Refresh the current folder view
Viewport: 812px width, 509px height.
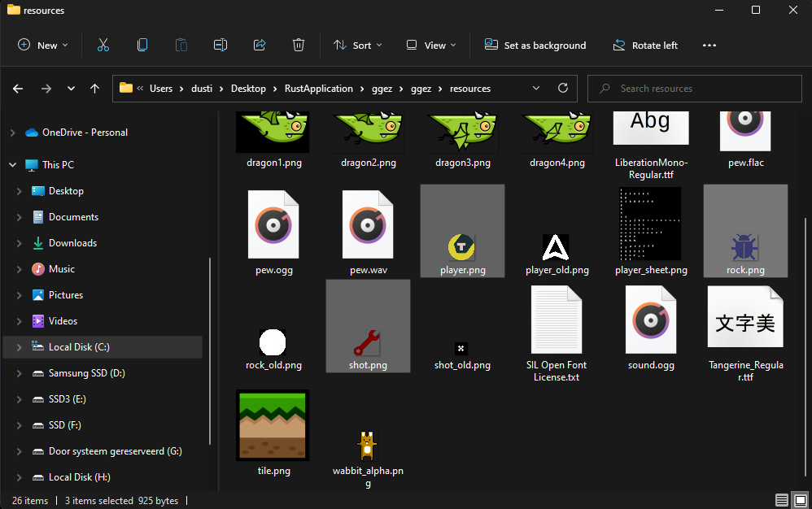pos(562,89)
